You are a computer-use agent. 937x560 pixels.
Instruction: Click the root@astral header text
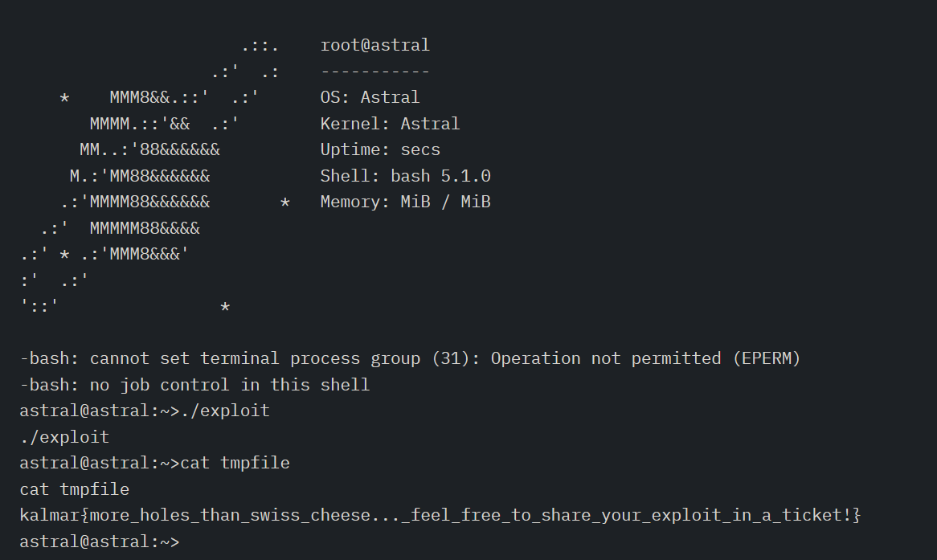point(374,45)
